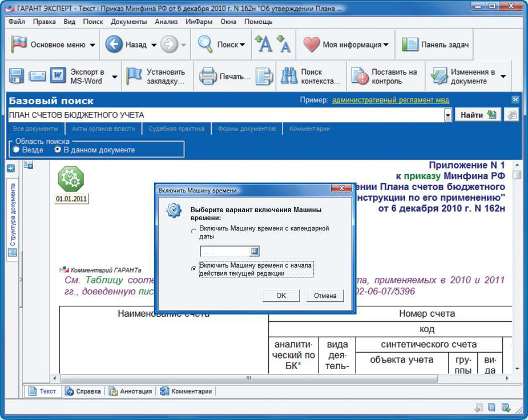The image size is (528, 420).
Task: Open the 'административный регламент мвд' example link
Action: pos(390,100)
